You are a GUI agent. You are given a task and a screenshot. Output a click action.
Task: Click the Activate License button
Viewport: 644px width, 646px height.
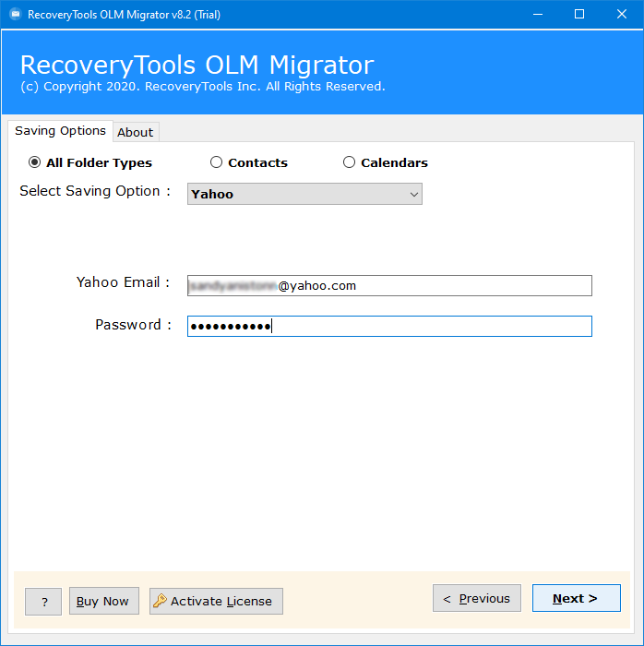216,601
